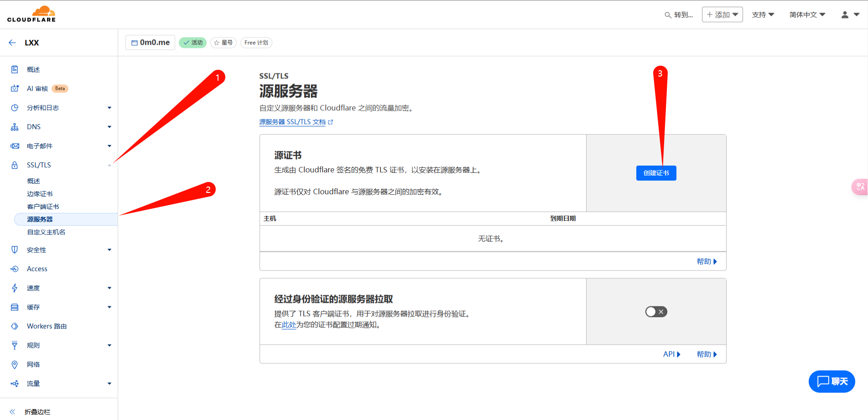Click the back arrow beside LXX

tap(12, 42)
